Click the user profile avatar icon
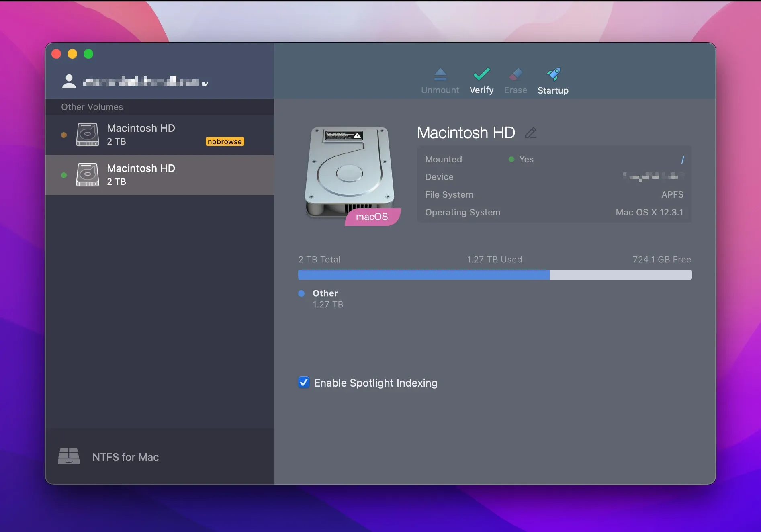Screen dimensions: 761x532 tap(69, 81)
